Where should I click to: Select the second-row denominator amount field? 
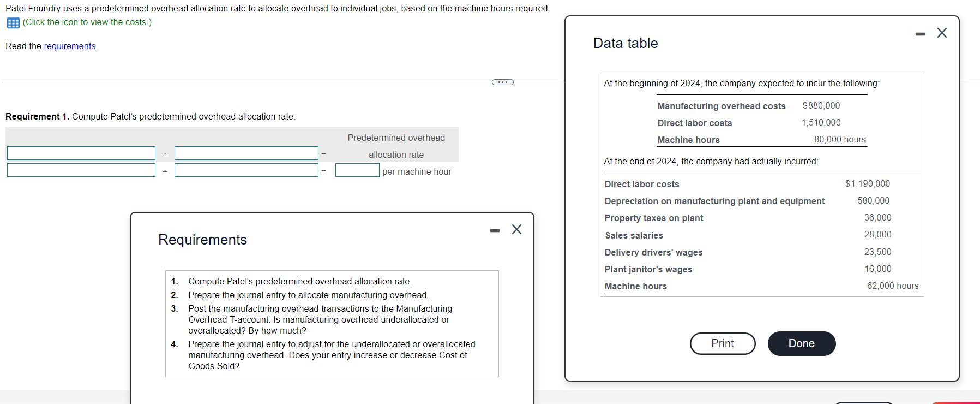(246, 170)
